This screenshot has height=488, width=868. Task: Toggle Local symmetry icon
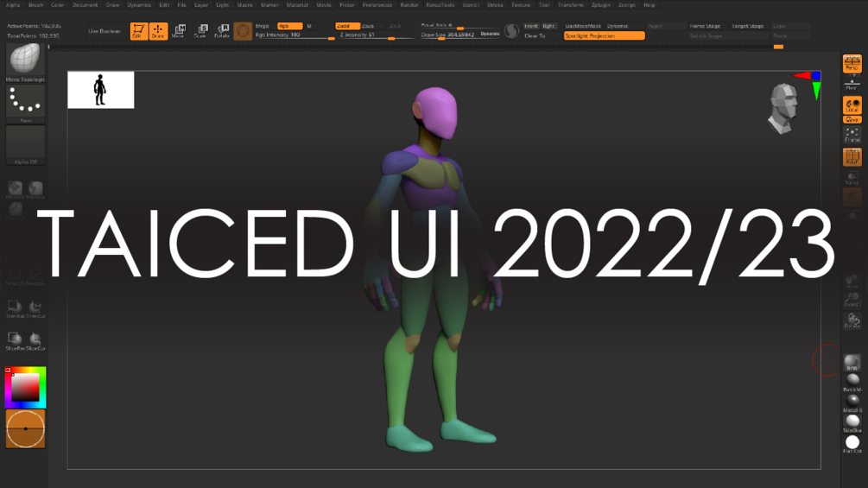click(x=852, y=105)
